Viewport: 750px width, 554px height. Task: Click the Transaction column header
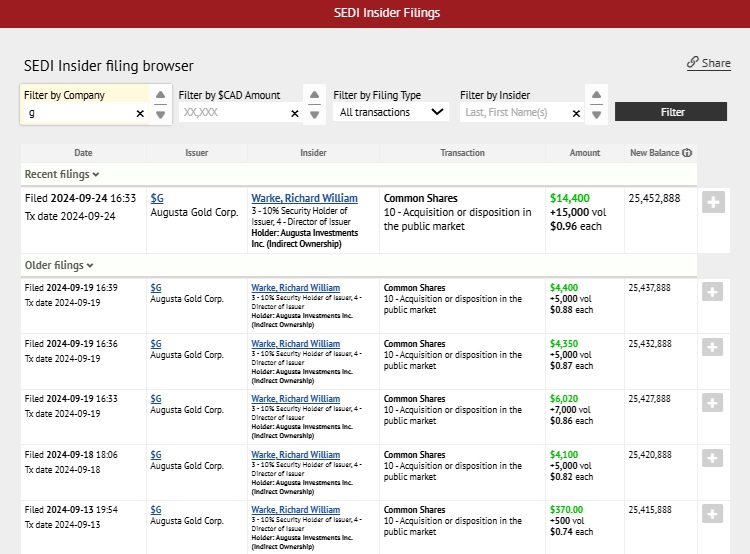pyautogui.click(x=463, y=153)
